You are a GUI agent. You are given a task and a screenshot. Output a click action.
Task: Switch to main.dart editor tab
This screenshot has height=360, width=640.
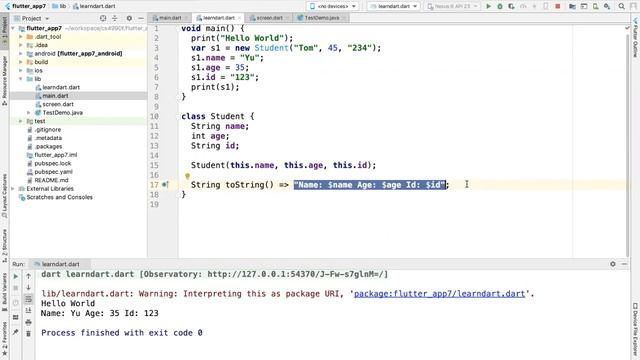point(170,18)
